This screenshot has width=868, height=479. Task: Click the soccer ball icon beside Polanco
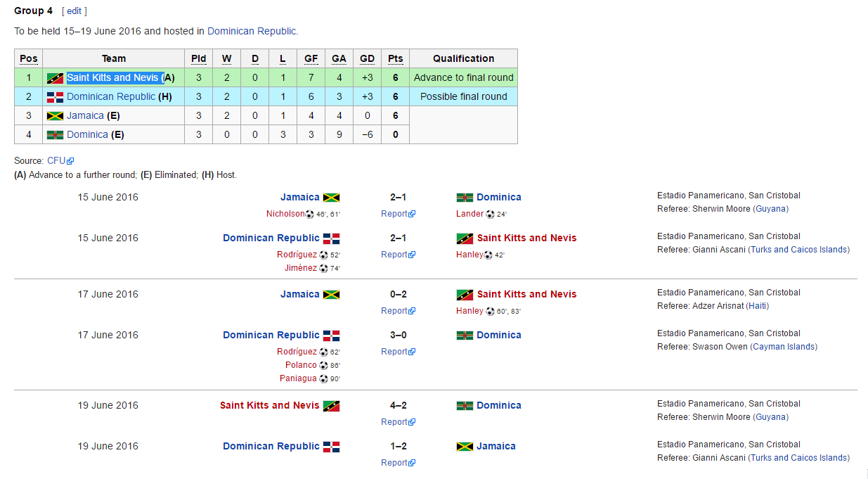[323, 365]
